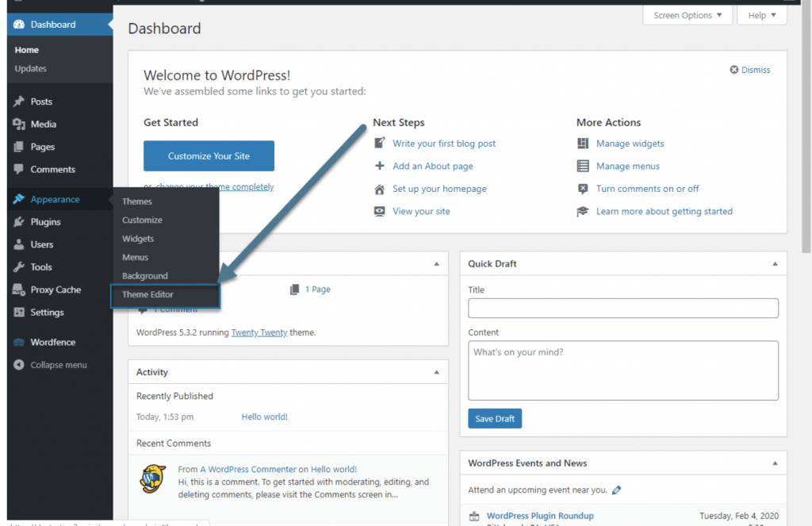
Task: Click the edit icon beside first blog post
Action: click(x=380, y=143)
